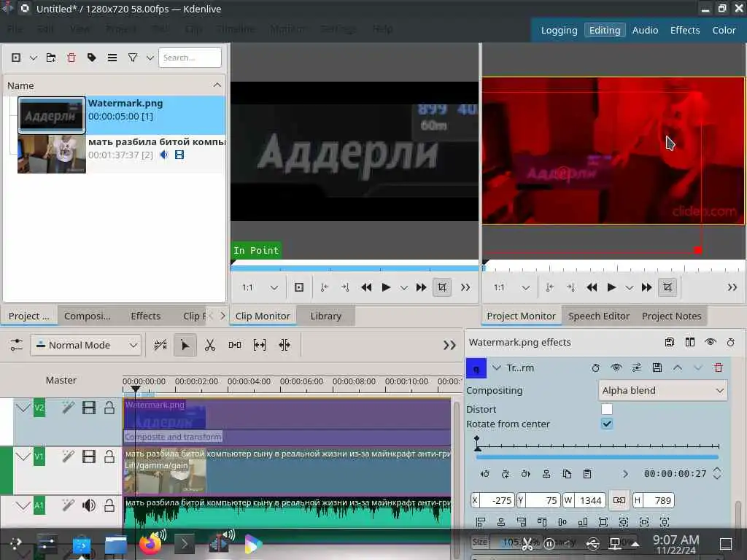
Task: Open project monitor 1:1 zoom dropdown
Action: click(511, 287)
